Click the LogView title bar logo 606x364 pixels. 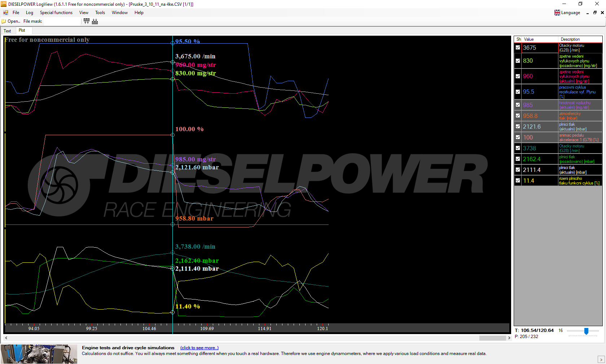(4, 4)
